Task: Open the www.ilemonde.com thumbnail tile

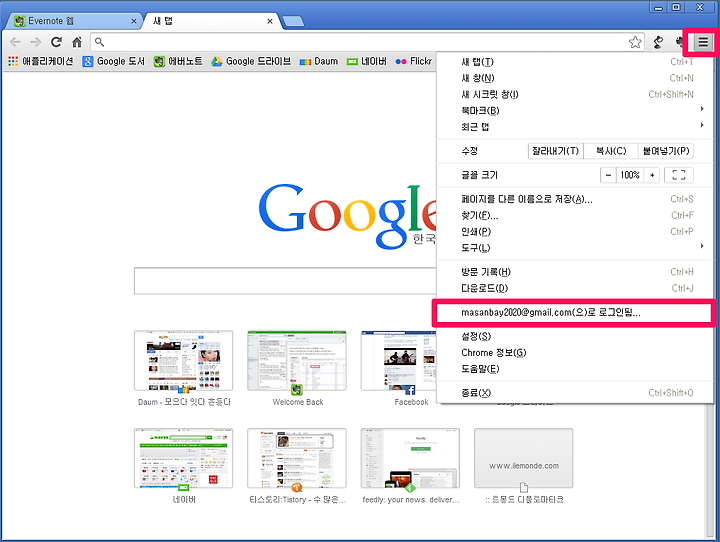Action: pyautogui.click(x=523, y=458)
